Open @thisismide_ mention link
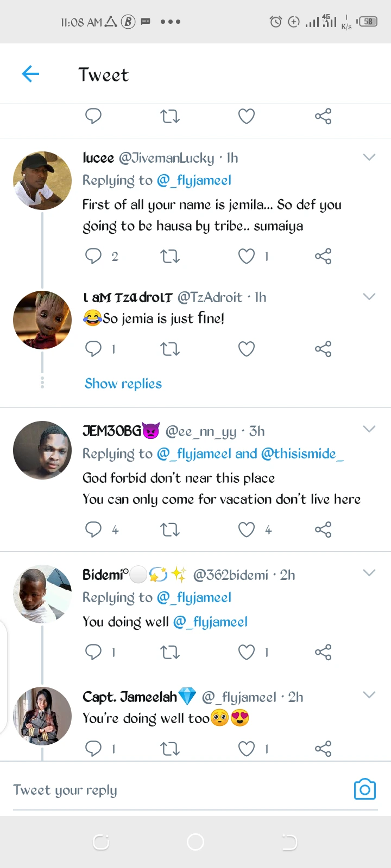This screenshot has height=868, width=391. 302,454
